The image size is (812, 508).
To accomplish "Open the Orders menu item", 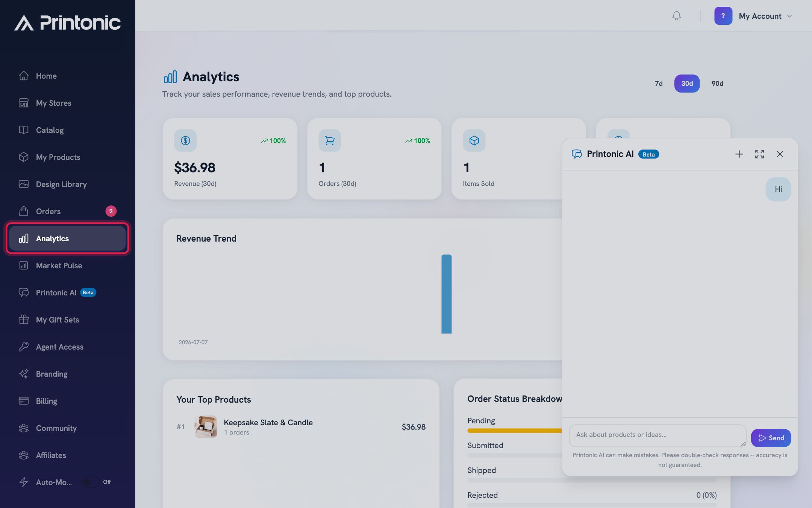I will pyautogui.click(x=67, y=211).
